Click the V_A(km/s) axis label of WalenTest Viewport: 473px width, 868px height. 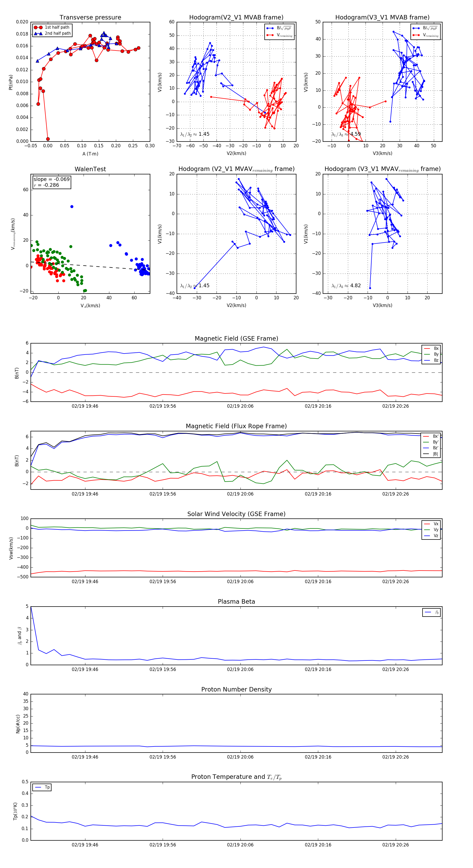point(90,306)
